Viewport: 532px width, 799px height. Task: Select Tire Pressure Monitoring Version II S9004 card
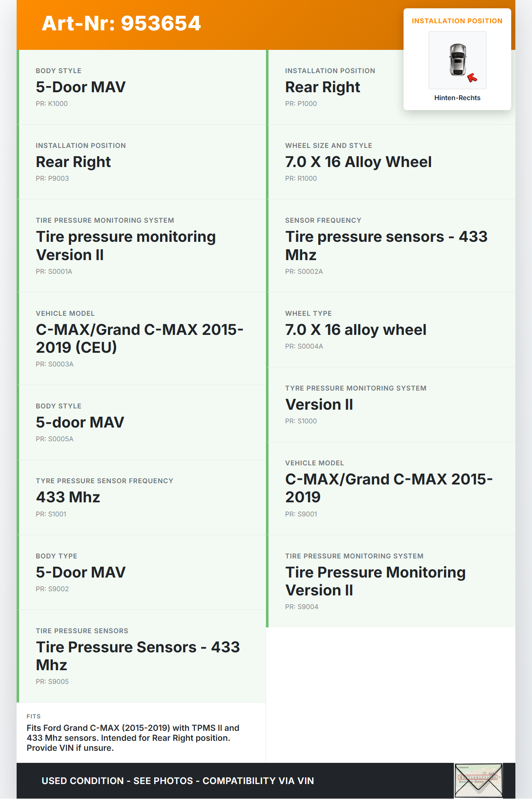pyautogui.click(x=391, y=581)
